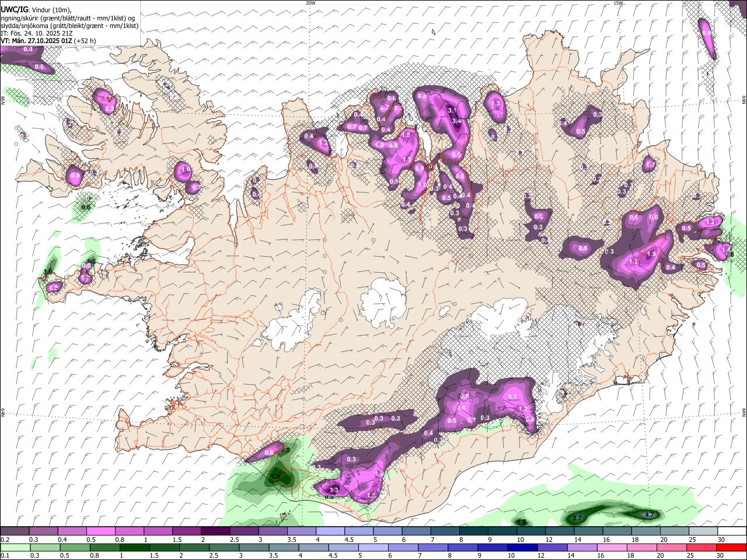
Task: Select the 'Vindur (10m),' heading text
Action: pyautogui.click(x=50, y=10)
